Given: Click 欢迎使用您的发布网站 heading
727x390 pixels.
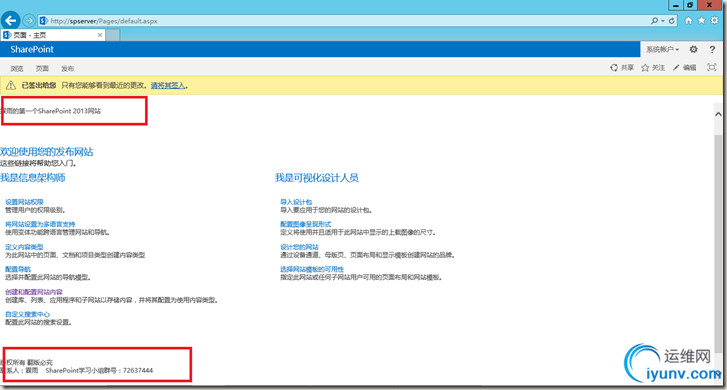Looking at the screenshot, I should (46, 152).
